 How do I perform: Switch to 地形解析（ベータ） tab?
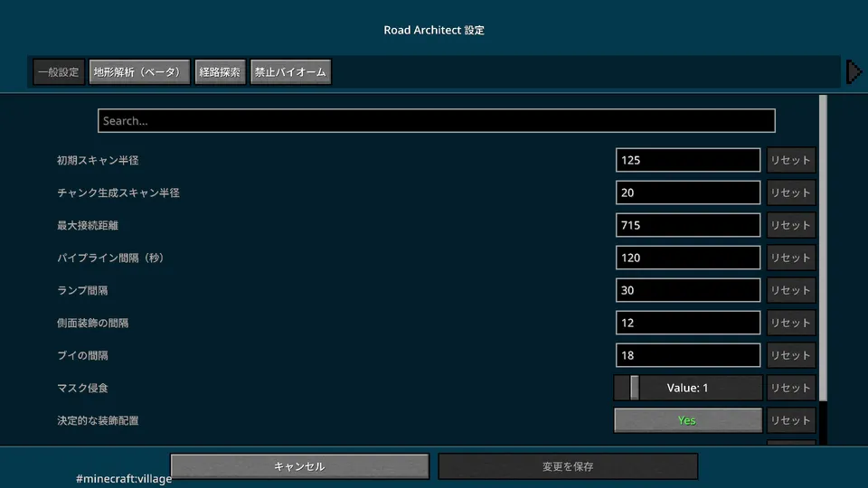click(x=139, y=72)
